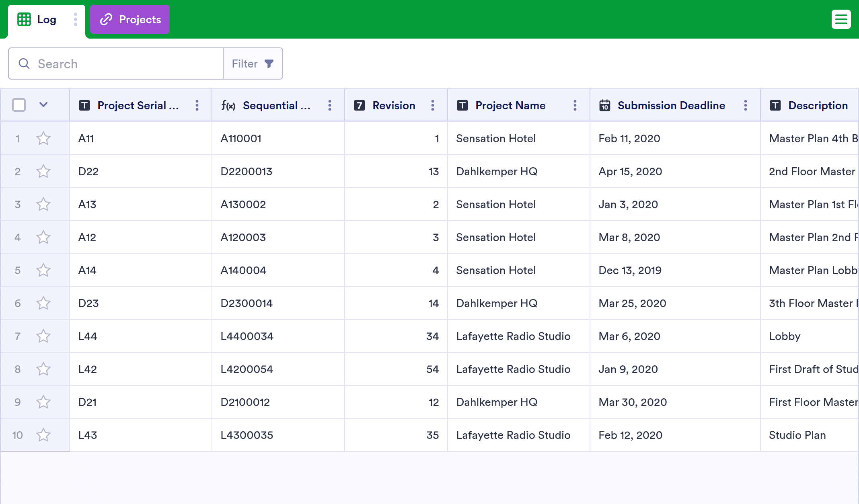
Task: Open Project Serial column options menu
Action: (x=197, y=105)
